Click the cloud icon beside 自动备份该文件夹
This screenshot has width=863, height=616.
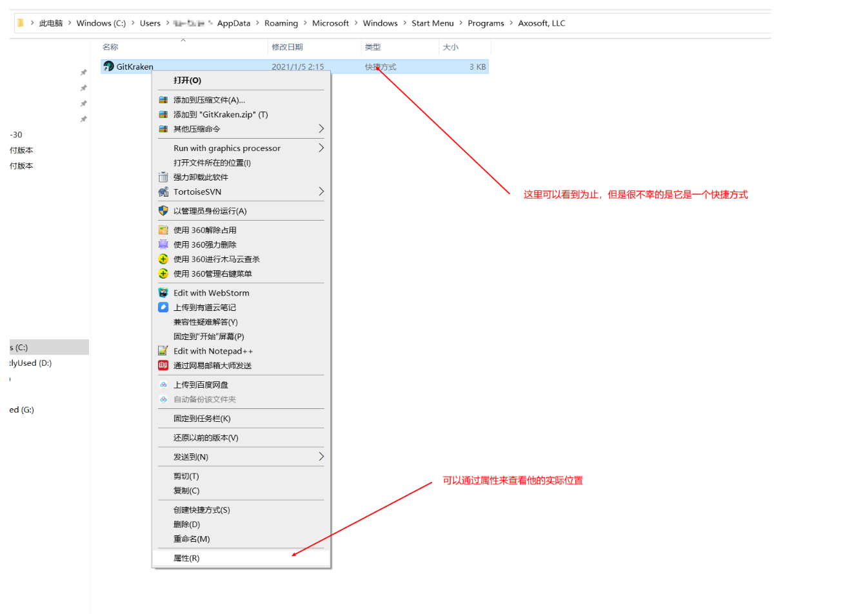click(x=163, y=399)
